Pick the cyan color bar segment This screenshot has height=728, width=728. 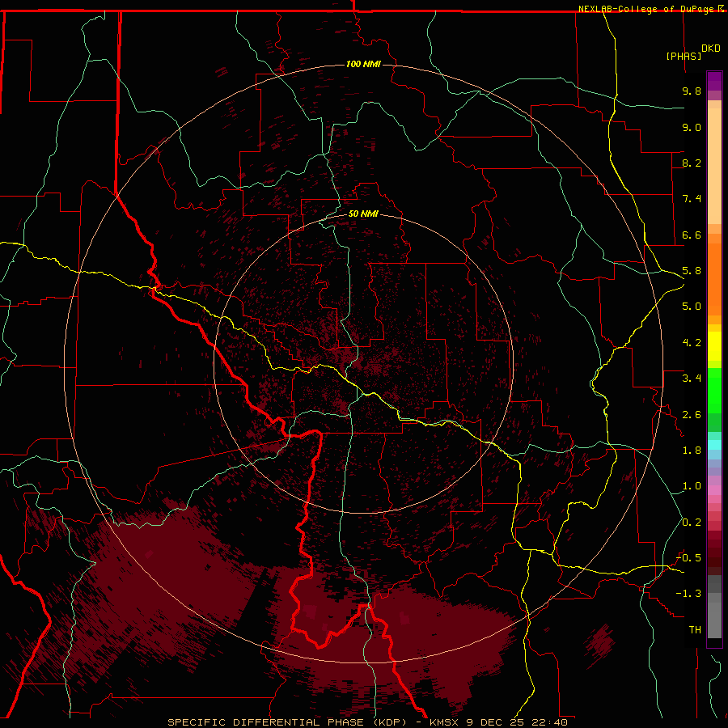point(714,445)
